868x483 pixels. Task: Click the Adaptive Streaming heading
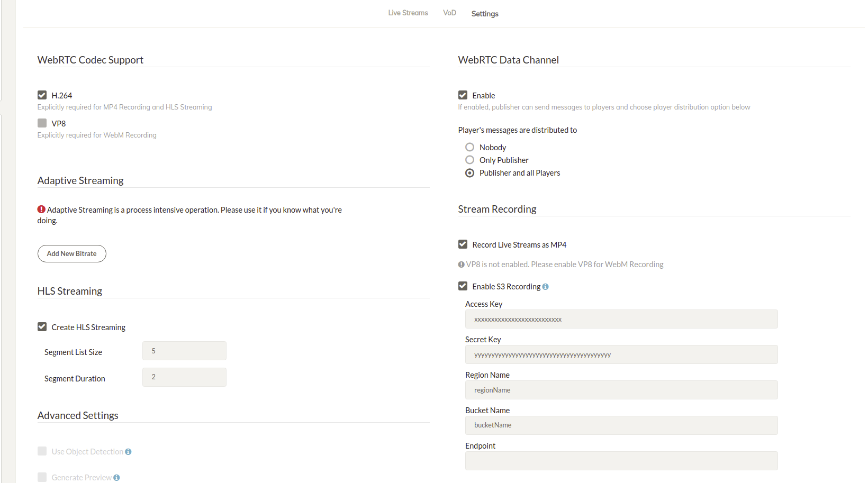click(80, 180)
